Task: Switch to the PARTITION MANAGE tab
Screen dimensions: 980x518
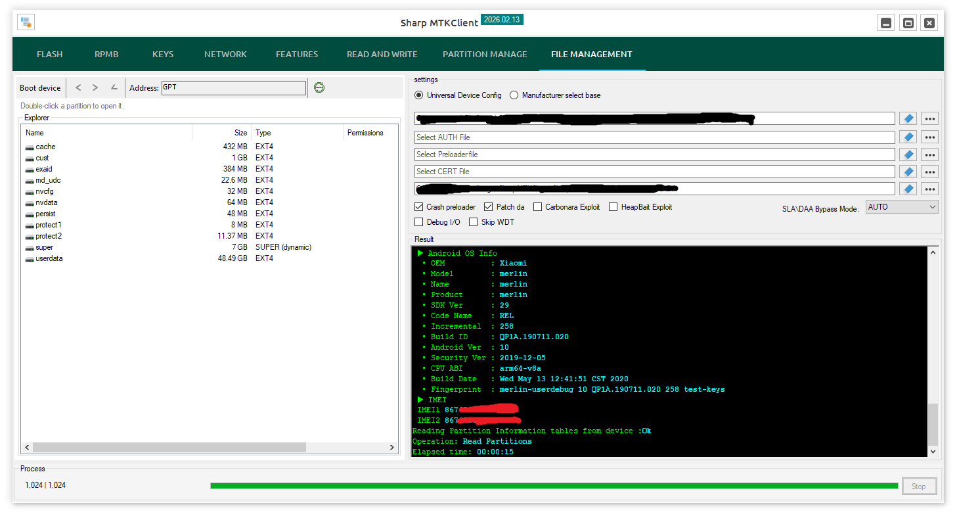Action: [485, 55]
